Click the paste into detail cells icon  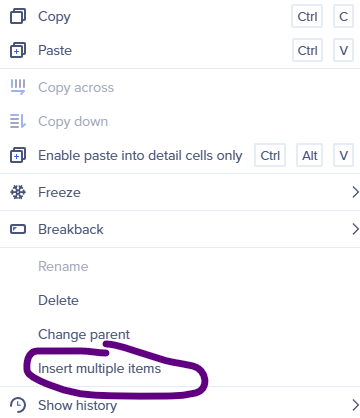18,155
